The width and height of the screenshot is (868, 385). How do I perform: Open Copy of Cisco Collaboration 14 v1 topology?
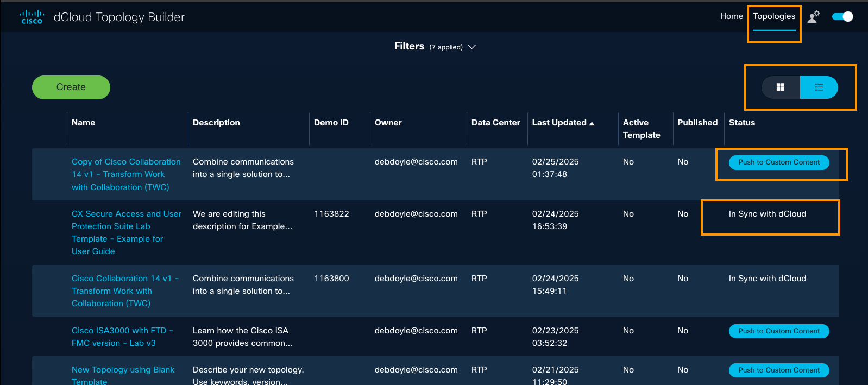pyautogui.click(x=126, y=174)
